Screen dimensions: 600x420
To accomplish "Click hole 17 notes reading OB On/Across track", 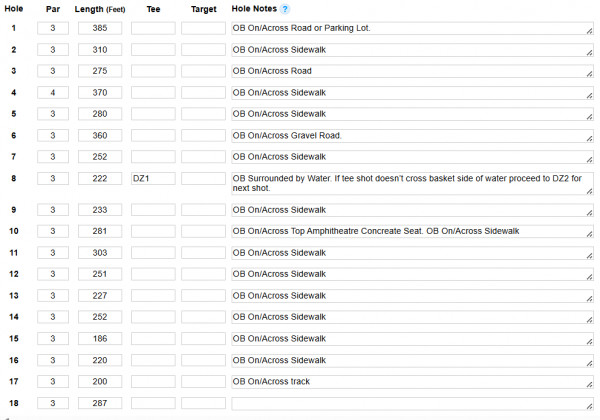I will tap(410, 381).
